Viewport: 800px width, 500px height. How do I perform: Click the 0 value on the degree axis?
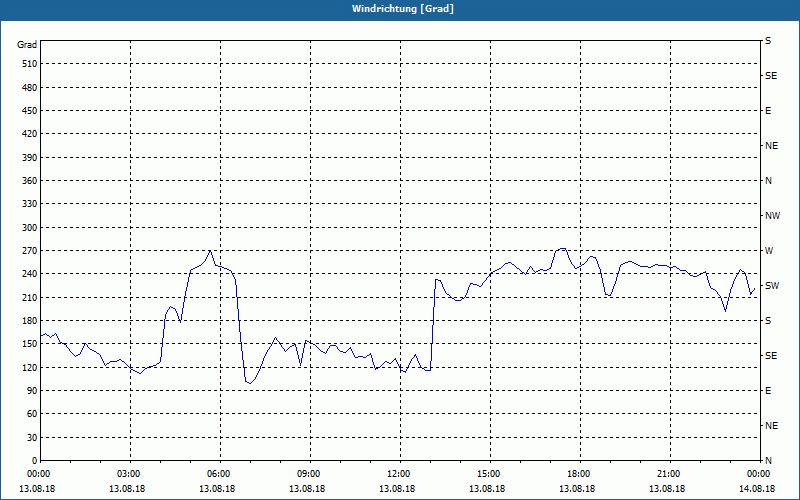coord(35,460)
